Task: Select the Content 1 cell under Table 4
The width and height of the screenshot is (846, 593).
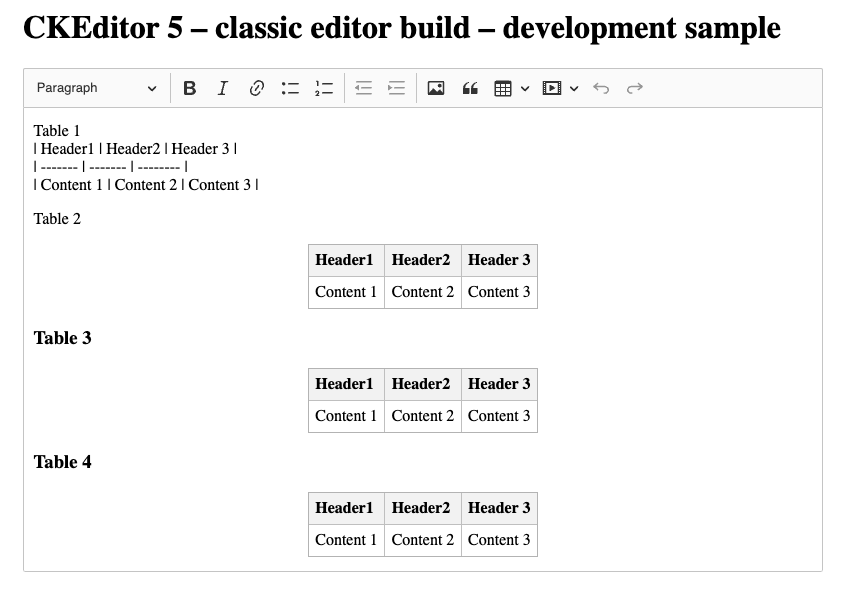Action: [346, 540]
